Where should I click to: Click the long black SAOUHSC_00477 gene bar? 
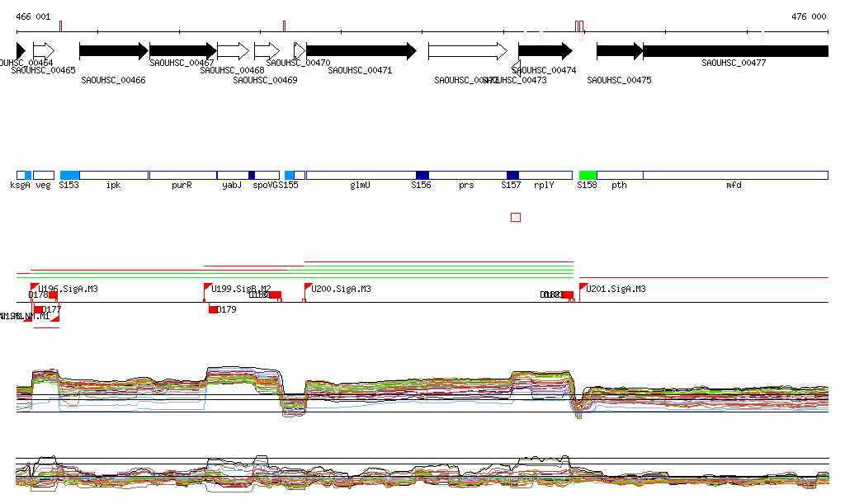(735, 51)
